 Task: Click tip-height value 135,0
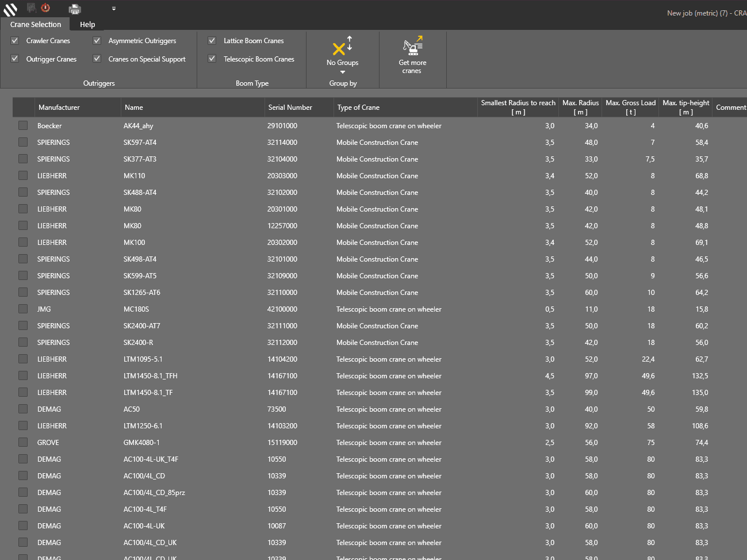700,393
